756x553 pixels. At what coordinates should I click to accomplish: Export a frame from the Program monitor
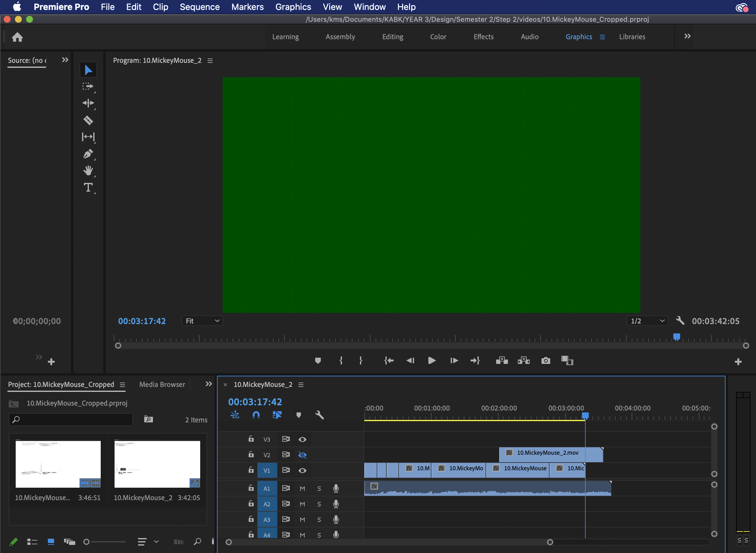pos(545,360)
